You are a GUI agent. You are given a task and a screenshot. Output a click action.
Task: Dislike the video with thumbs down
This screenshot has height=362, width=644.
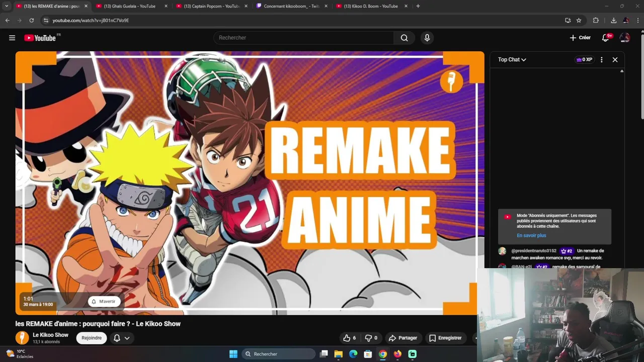pos(371,338)
